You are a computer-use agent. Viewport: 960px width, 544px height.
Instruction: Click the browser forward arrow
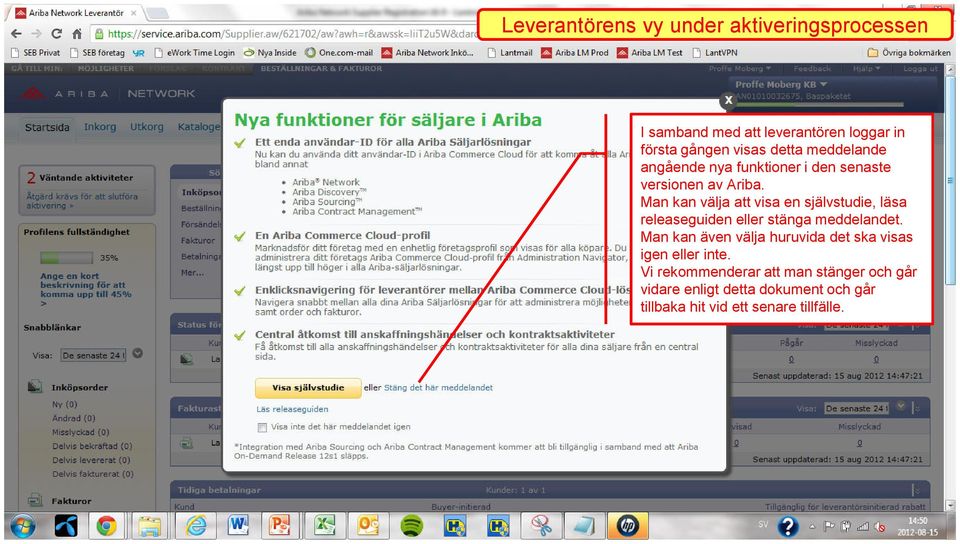point(36,34)
